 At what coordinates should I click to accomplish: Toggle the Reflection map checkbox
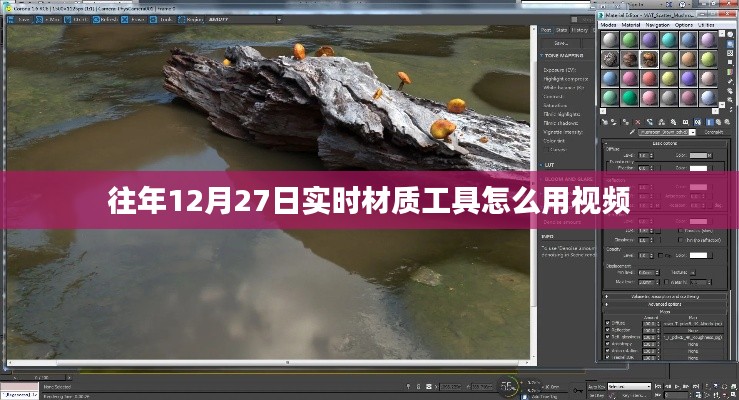608,329
